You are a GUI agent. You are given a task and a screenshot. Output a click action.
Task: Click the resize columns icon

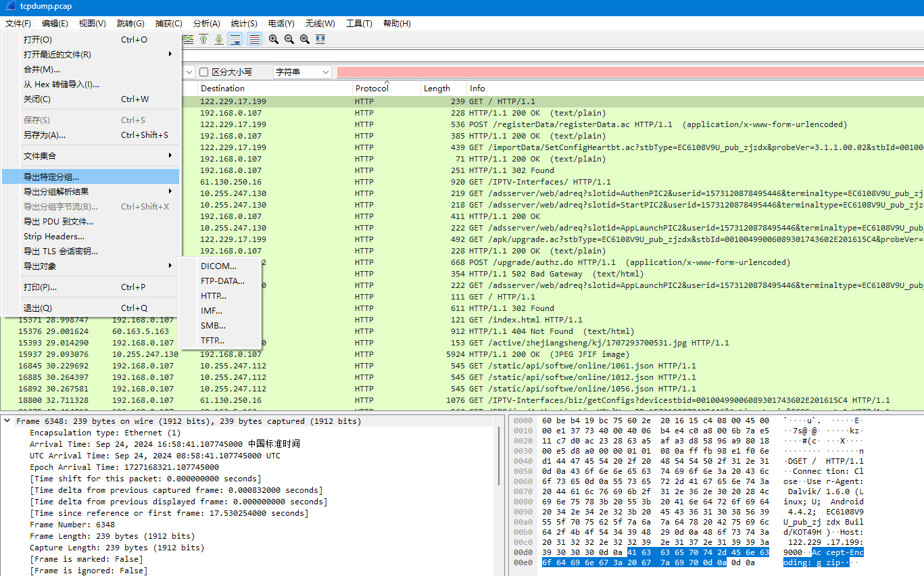pos(320,39)
